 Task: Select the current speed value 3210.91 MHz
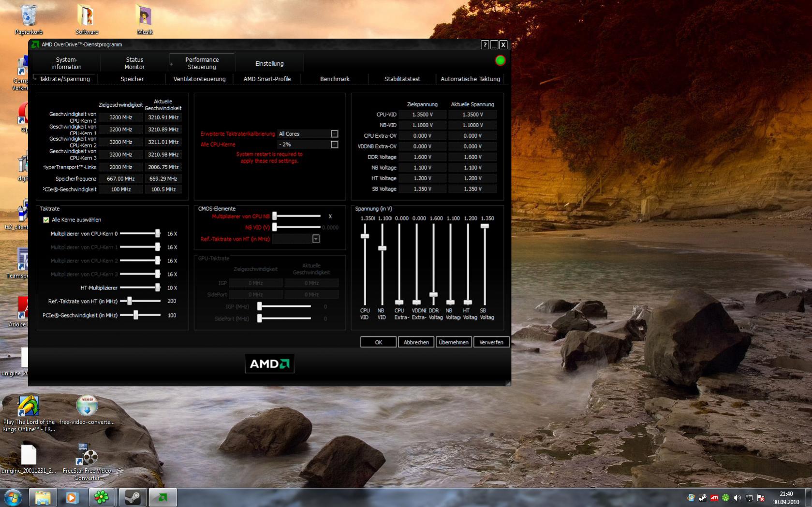pos(163,117)
